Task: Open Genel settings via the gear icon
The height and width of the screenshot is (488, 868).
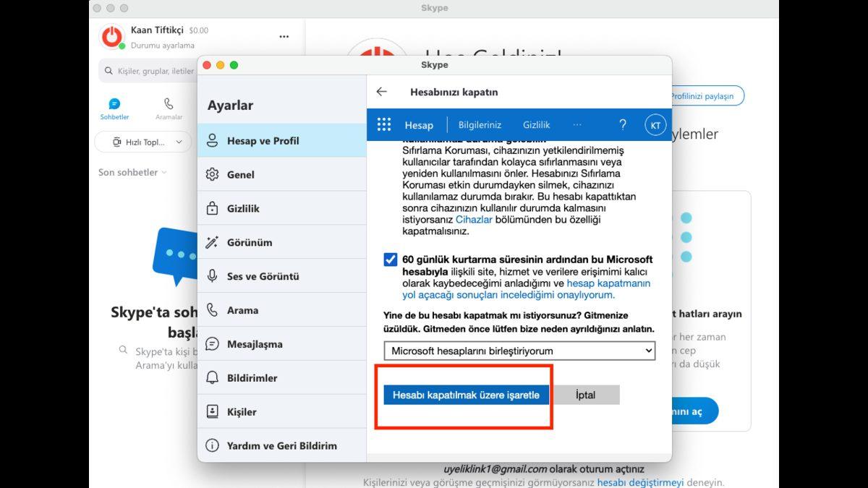Action: (213, 174)
